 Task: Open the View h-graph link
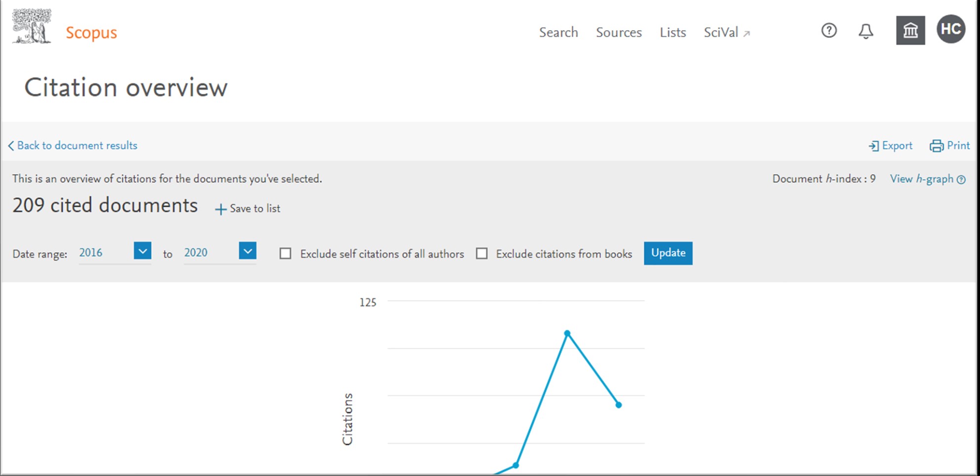pos(921,179)
